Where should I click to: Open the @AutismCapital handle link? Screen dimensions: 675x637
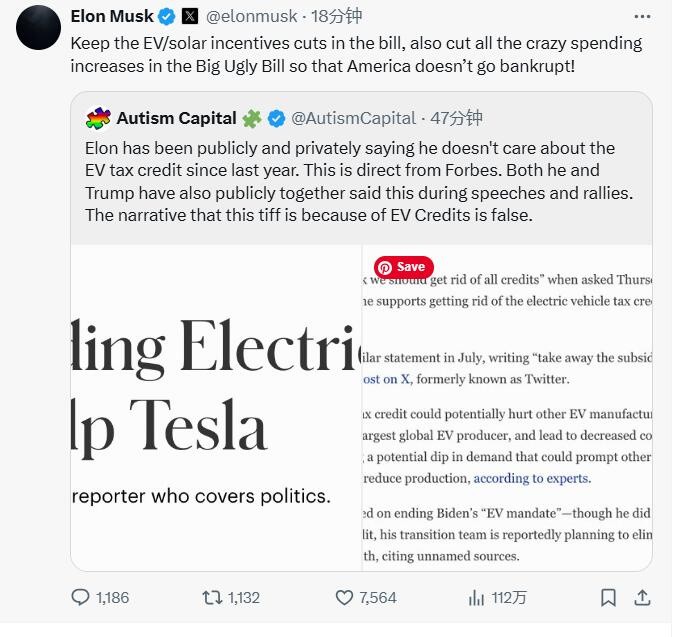click(353, 118)
